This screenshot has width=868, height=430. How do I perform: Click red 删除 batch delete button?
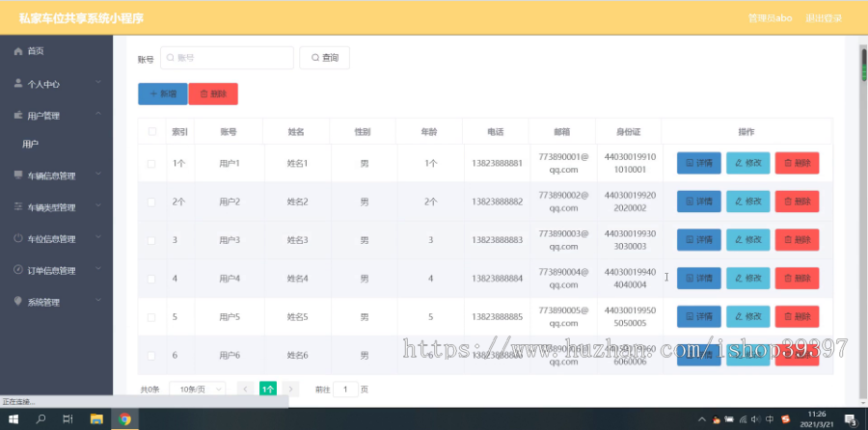tap(213, 94)
